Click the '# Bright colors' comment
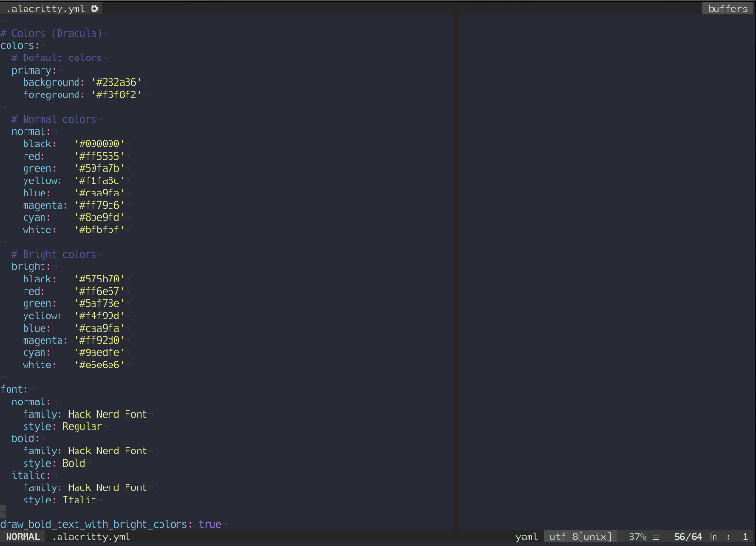Viewport: 756px width, 546px height. [54, 254]
